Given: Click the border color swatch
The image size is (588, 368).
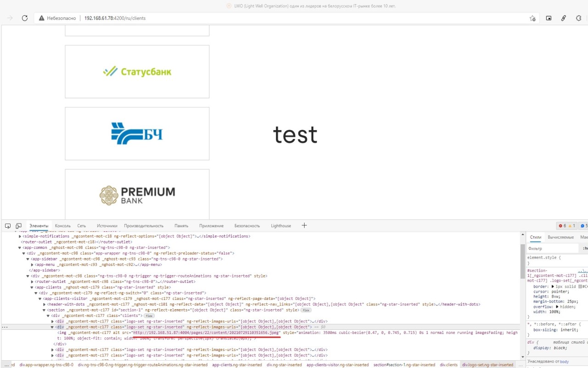Looking at the screenshot, I should 580,287.
